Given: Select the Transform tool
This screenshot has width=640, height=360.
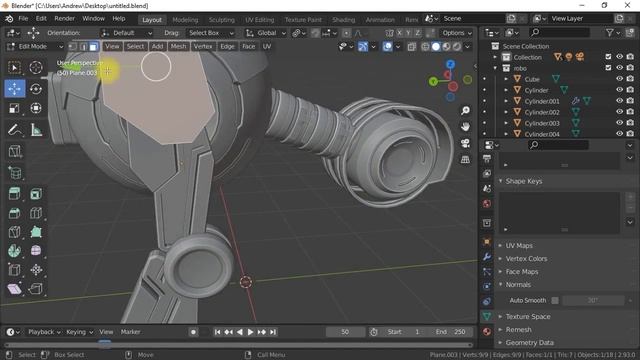Looking at the screenshot, I should (x=36, y=108).
